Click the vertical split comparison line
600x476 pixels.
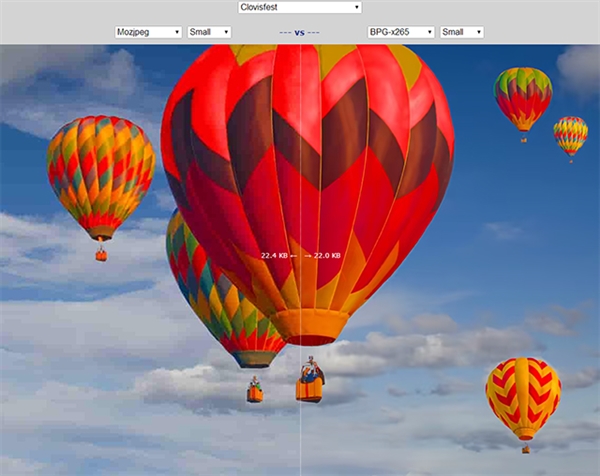click(x=300, y=260)
